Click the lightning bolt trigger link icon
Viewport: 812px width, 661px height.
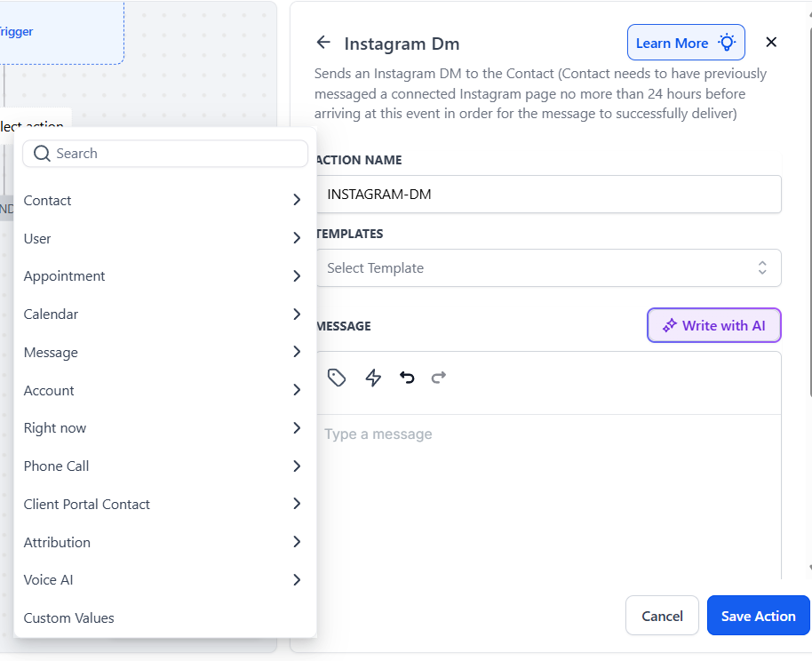click(373, 378)
